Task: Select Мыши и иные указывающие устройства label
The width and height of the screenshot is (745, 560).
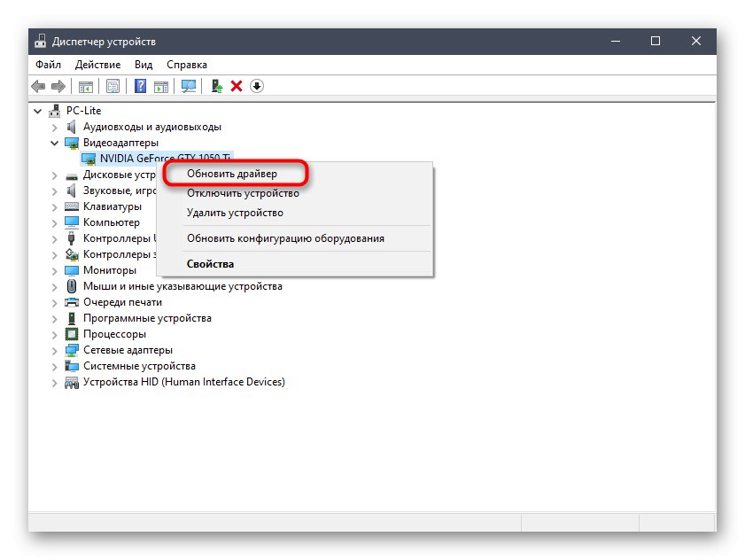Action: [x=182, y=286]
